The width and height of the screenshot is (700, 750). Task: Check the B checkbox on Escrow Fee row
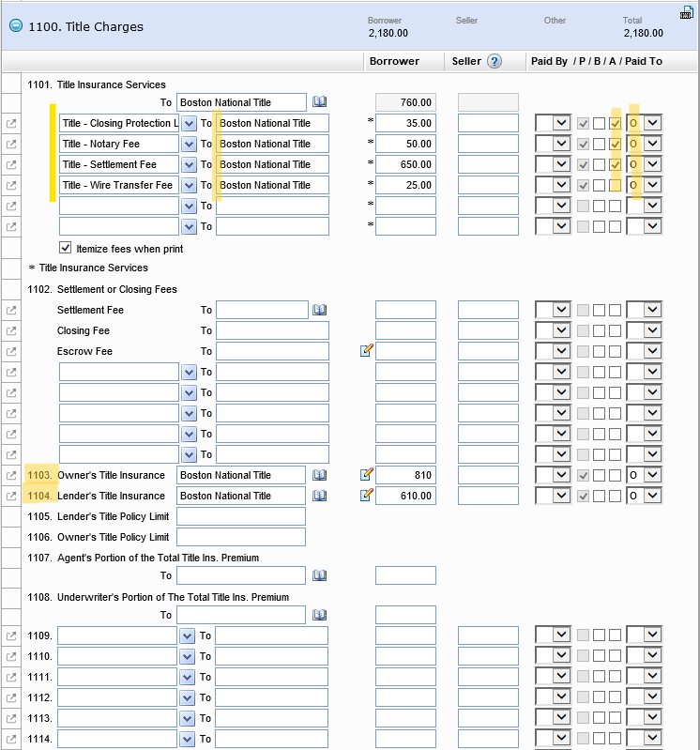point(599,351)
